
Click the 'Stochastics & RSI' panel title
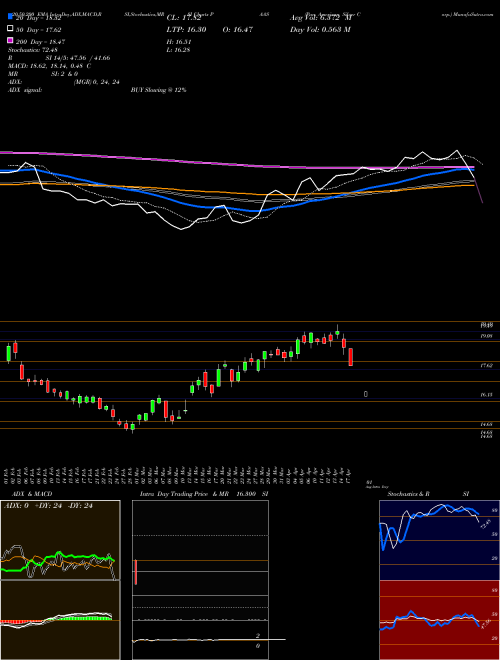[x=428, y=494]
